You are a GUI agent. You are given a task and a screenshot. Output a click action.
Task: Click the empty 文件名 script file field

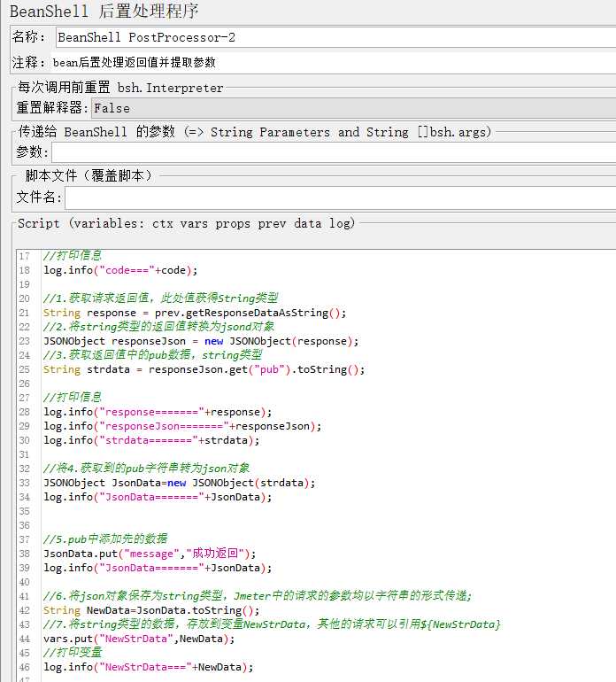pyautogui.click(x=341, y=198)
